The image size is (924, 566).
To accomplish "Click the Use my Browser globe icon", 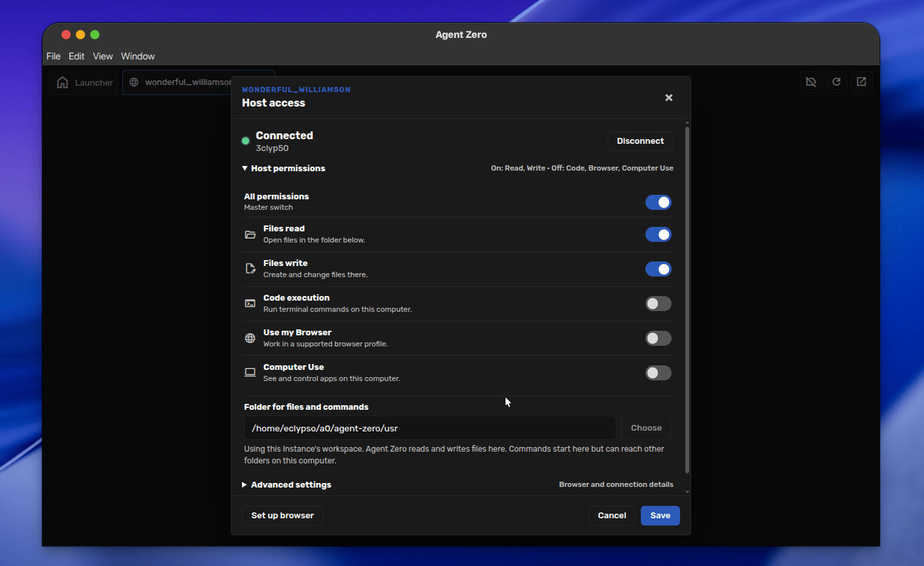I will [x=250, y=338].
